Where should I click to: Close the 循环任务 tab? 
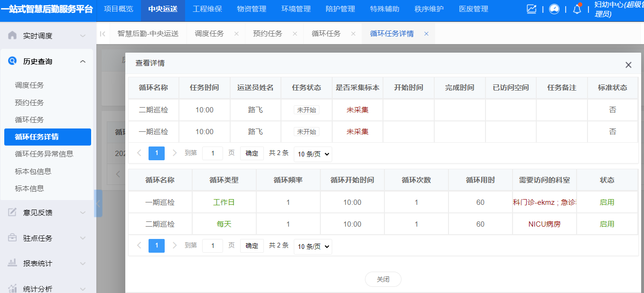click(x=353, y=34)
